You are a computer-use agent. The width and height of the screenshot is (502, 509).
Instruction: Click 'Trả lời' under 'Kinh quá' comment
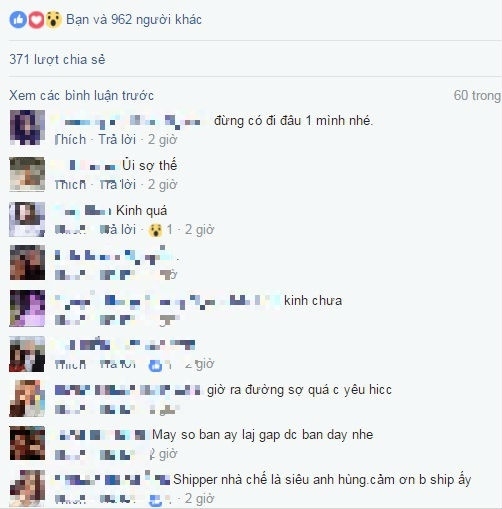pos(117,230)
